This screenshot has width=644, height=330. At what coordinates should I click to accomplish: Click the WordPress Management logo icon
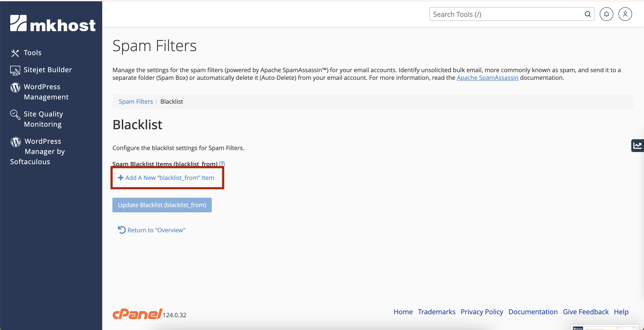pos(15,87)
